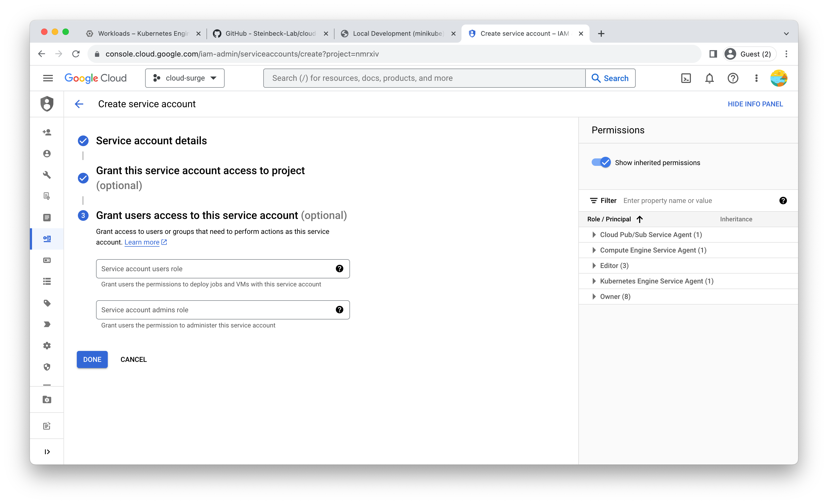The height and width of the screenshot is (504, 828).
Task: Click the cloud-surge project dropdown
Action: point(185,78)
